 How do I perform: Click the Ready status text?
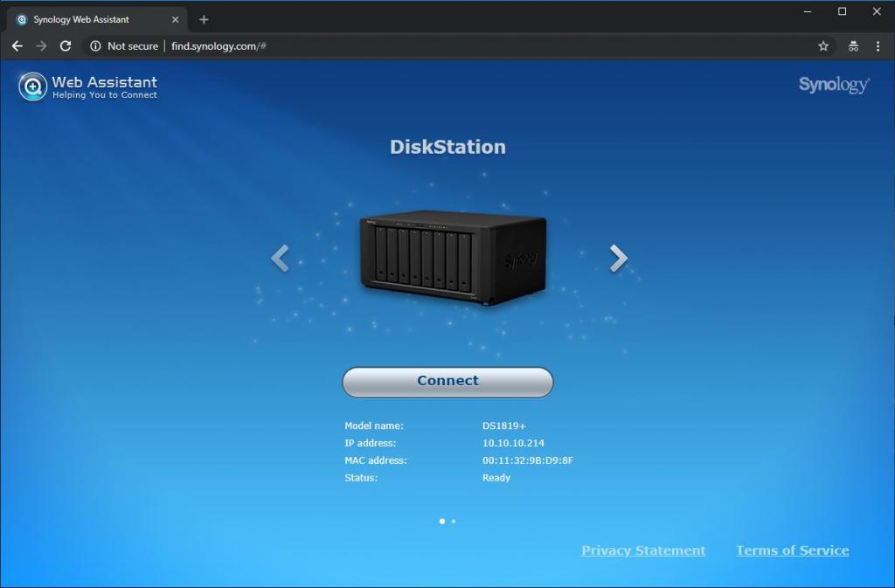pyautogui.click(x=496, y=478)
